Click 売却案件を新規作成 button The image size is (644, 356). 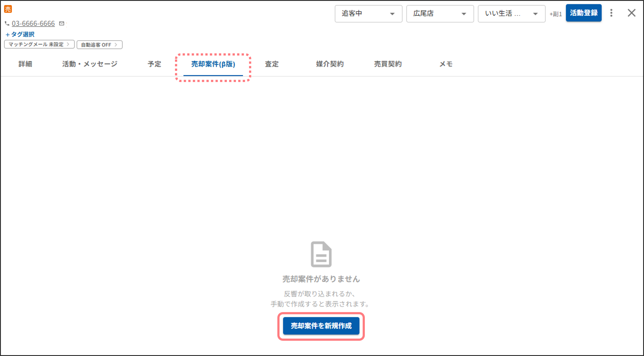click(321, 326)
